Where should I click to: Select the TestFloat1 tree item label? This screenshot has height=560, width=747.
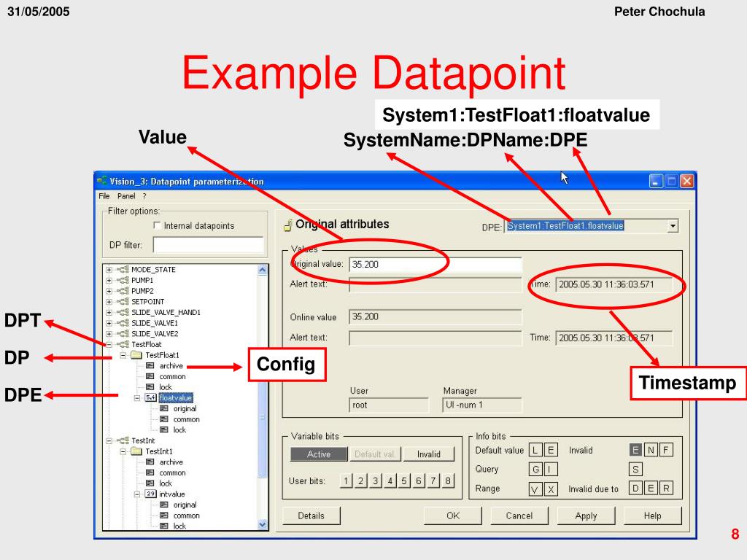click(163, 355)
